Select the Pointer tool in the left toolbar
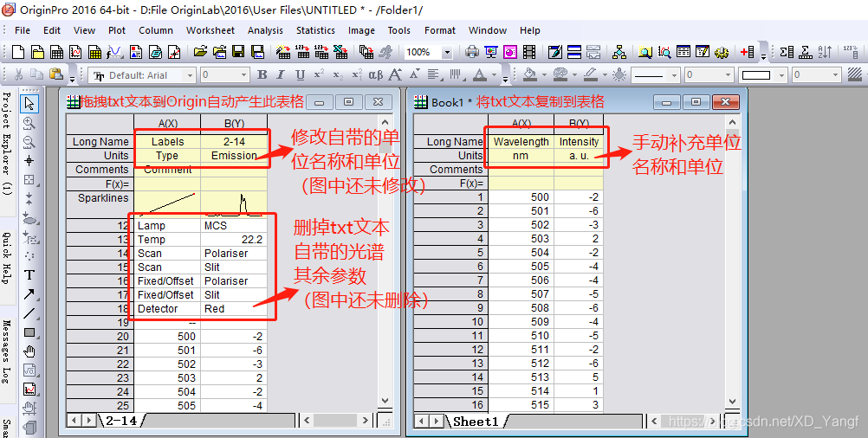 [x=29, y=103]
